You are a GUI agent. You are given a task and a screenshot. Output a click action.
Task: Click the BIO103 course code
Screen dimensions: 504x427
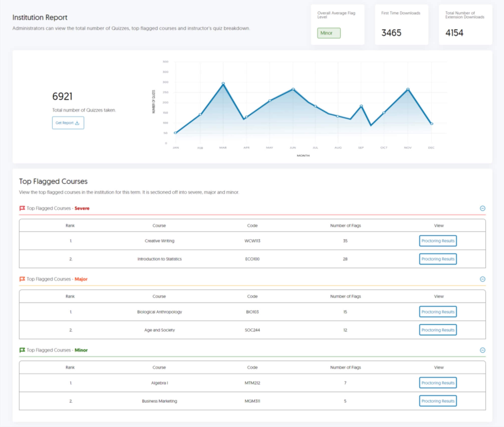point(252,312)
